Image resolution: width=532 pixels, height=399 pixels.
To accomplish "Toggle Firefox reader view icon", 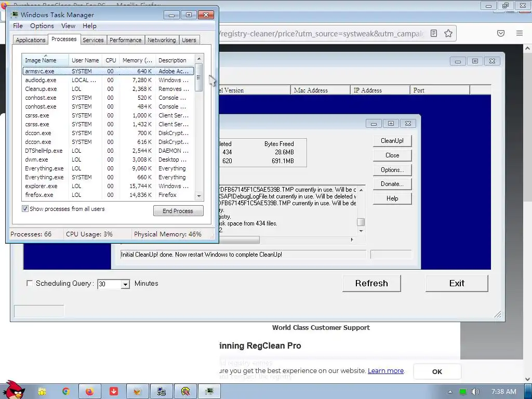I will [434, 33].
